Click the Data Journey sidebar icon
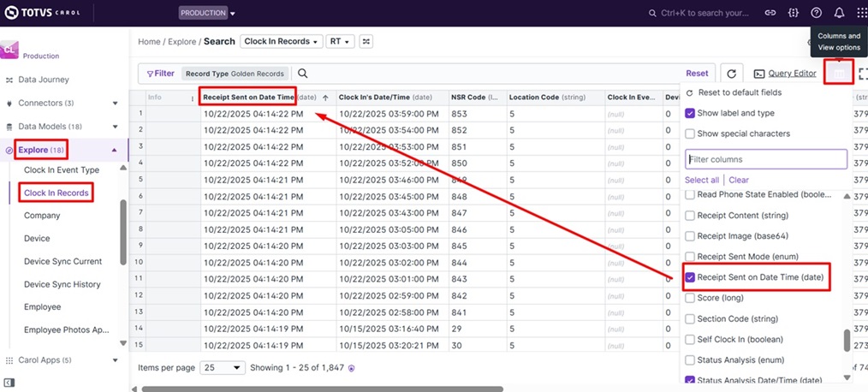This screenshot has width=868, height=392. [9, 80]
